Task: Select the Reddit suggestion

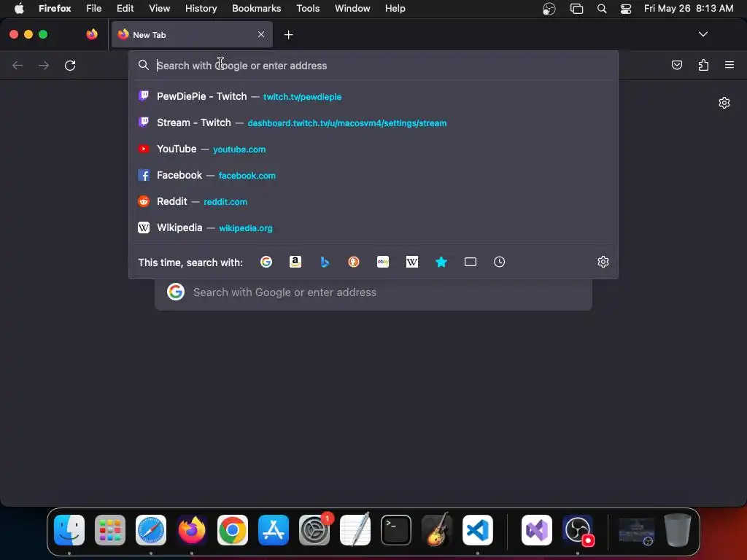Action: (x=373, y=201)
